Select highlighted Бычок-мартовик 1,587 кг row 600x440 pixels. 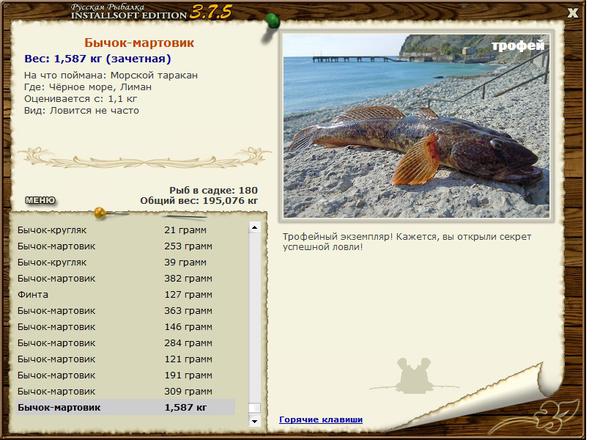126,407
